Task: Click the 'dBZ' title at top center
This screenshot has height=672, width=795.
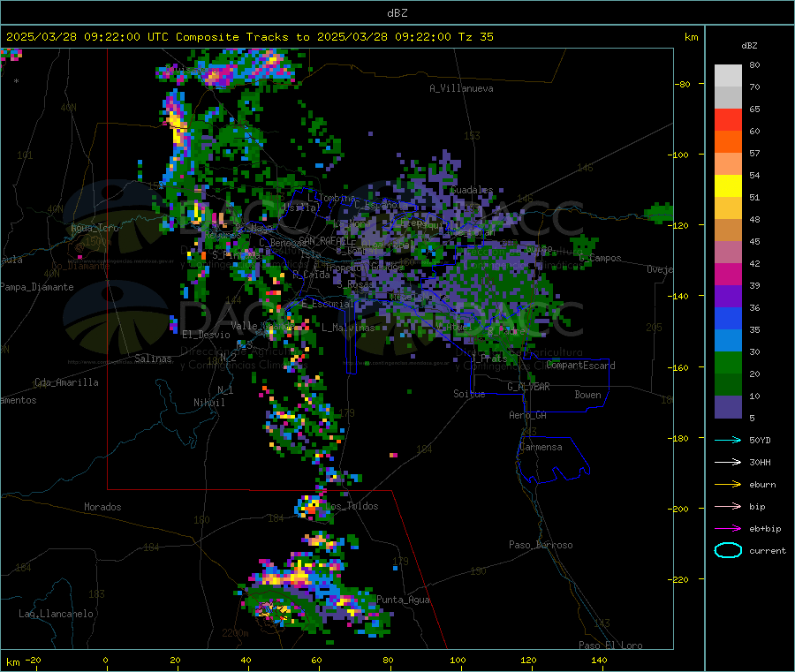Action: (x=397, y=13)
